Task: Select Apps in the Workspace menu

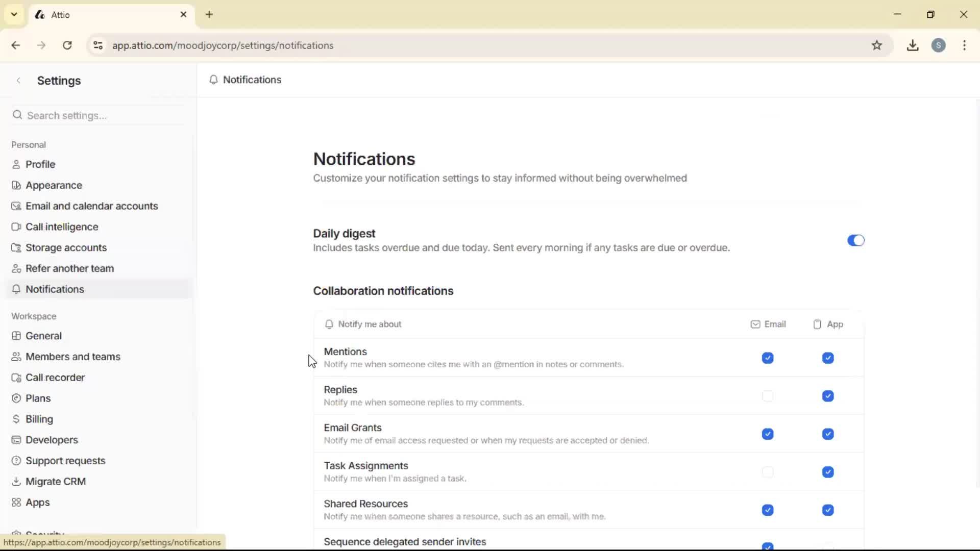Action: pyautogui.click(x=37, y=502)
